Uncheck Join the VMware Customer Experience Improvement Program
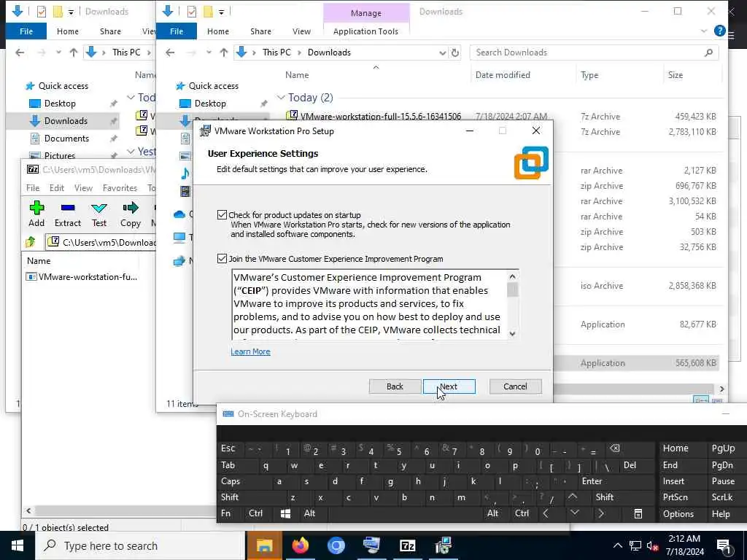This screenshot has height=560, width=747. click(x=222, y=259)
